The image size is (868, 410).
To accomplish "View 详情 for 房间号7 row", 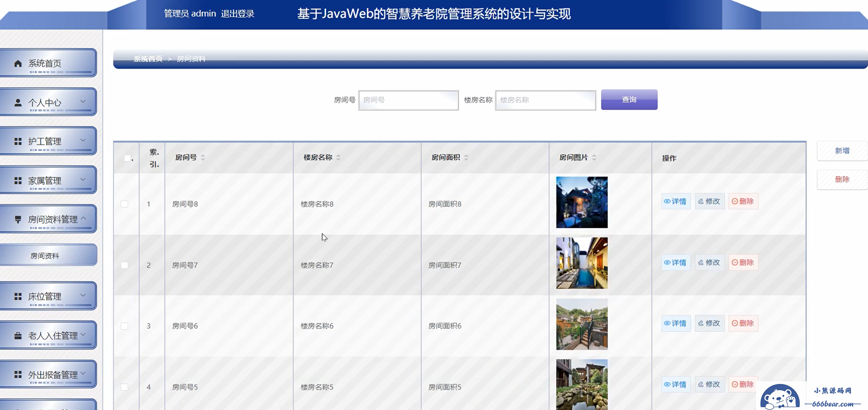I will click(675, 262).
